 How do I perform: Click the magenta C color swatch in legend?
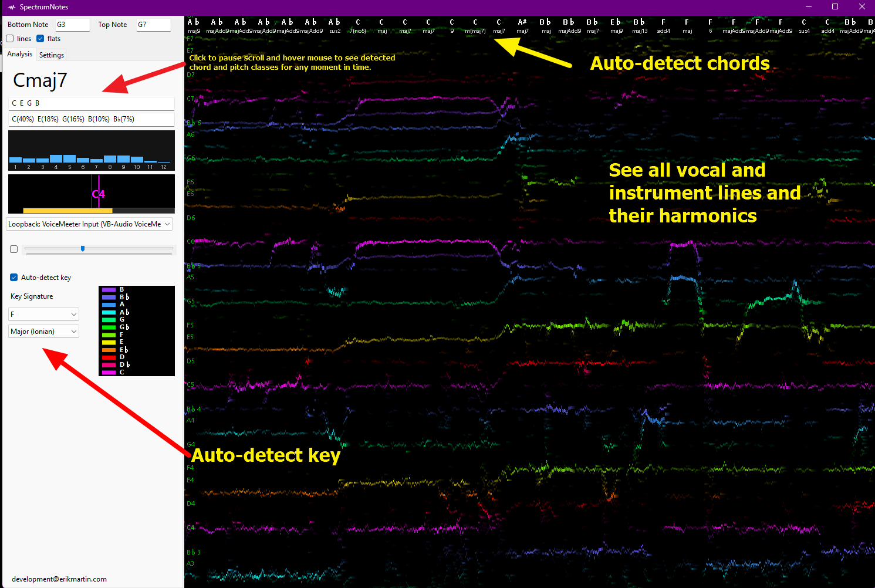coord(109,372)
